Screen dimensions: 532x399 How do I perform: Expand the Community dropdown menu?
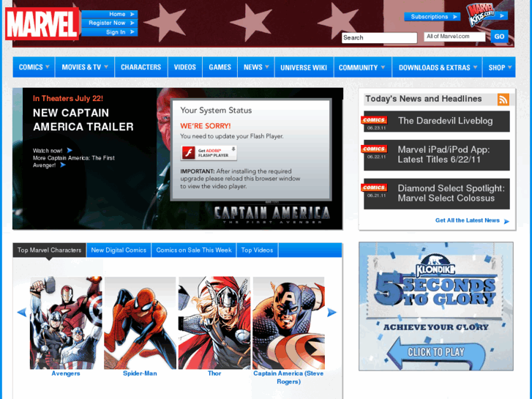point(362,67)
